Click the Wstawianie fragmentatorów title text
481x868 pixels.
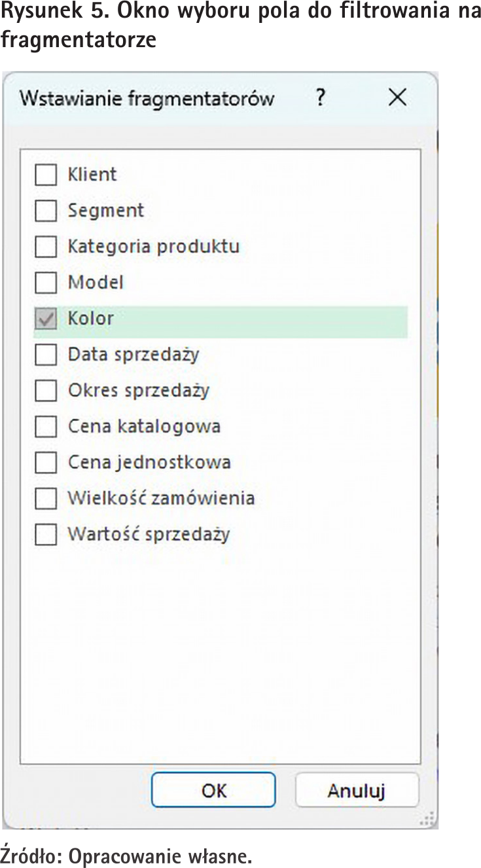tap(147, 99)
